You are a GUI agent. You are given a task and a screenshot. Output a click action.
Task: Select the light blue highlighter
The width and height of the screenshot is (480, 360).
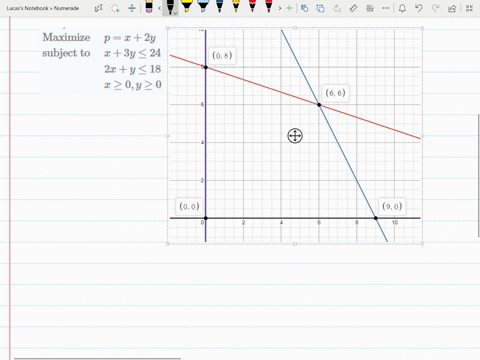203,6
